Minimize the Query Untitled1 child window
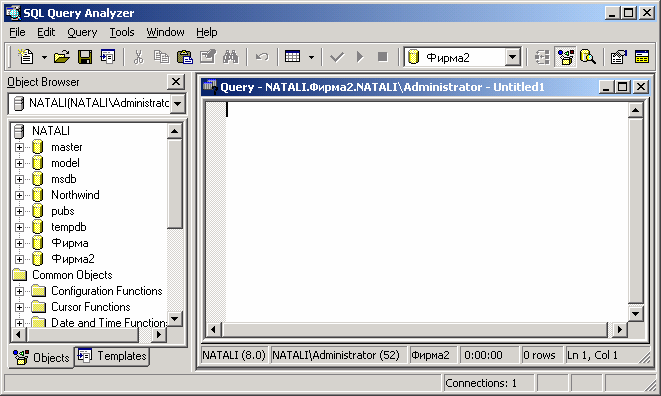Screen dimensions: 661x396 point(606,87)
